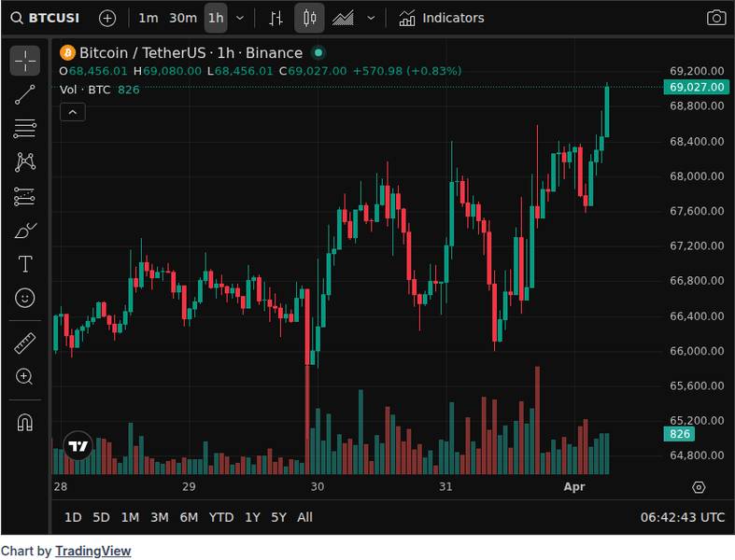
Task: Select the crosshair cursor tool
Action: point(25,61)
